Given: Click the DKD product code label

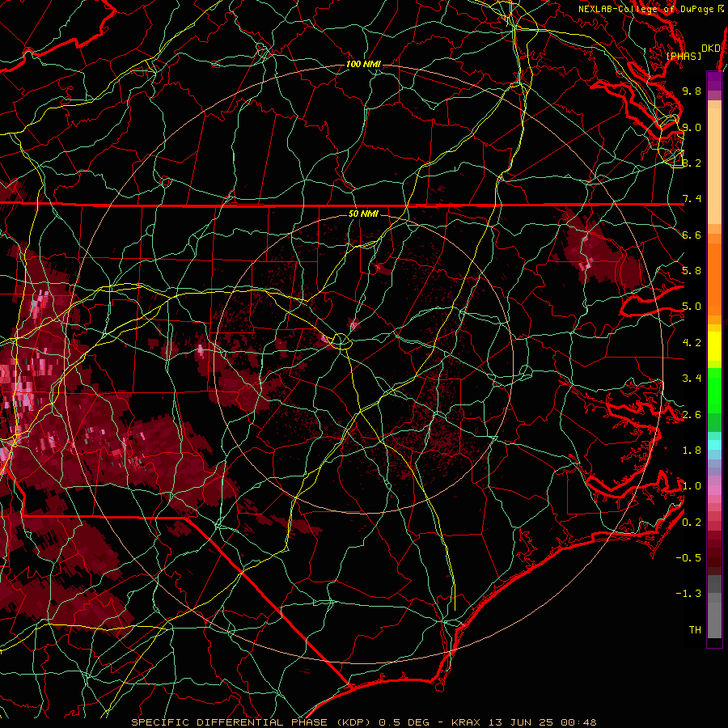Looking at the screenshot, I should click(x=711, y=49).
